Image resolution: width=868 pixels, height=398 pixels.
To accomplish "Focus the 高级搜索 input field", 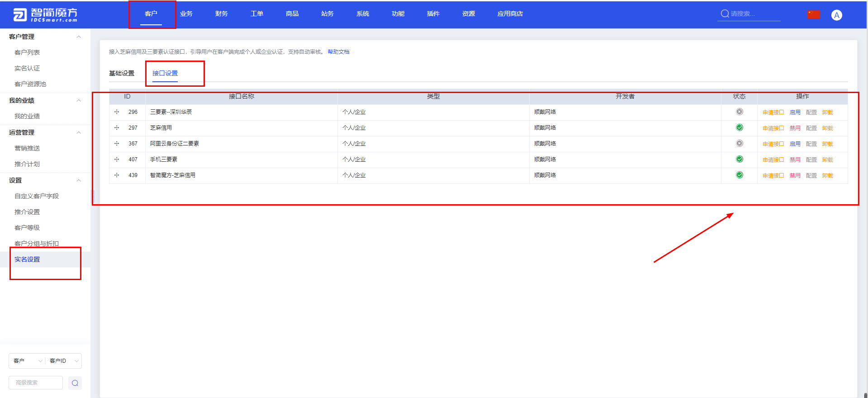I will (36, 383).
